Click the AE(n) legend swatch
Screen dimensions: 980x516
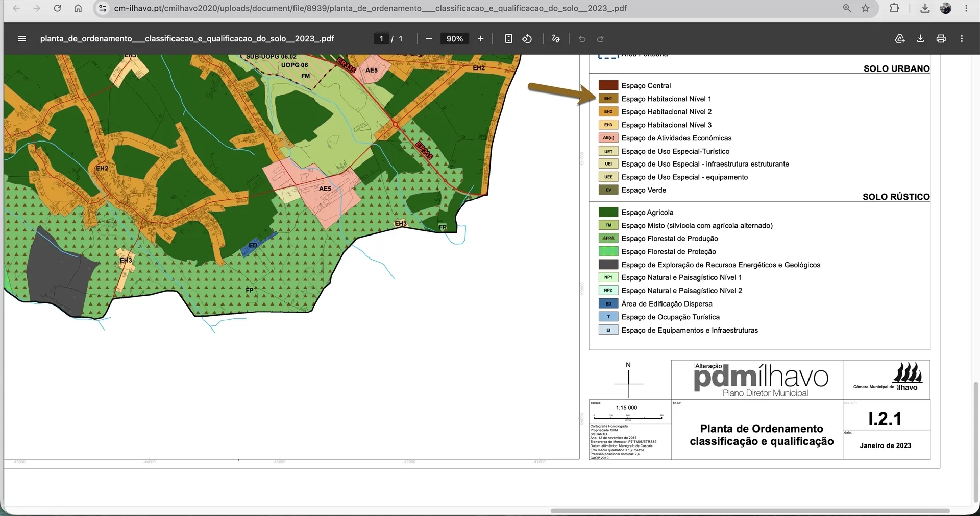(x=608, y=138)
